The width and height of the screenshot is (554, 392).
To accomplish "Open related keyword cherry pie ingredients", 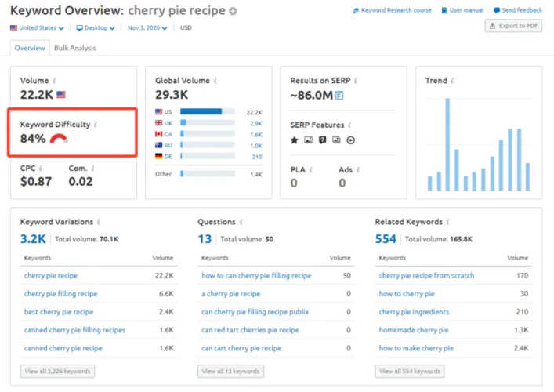I will click(414, 312).
